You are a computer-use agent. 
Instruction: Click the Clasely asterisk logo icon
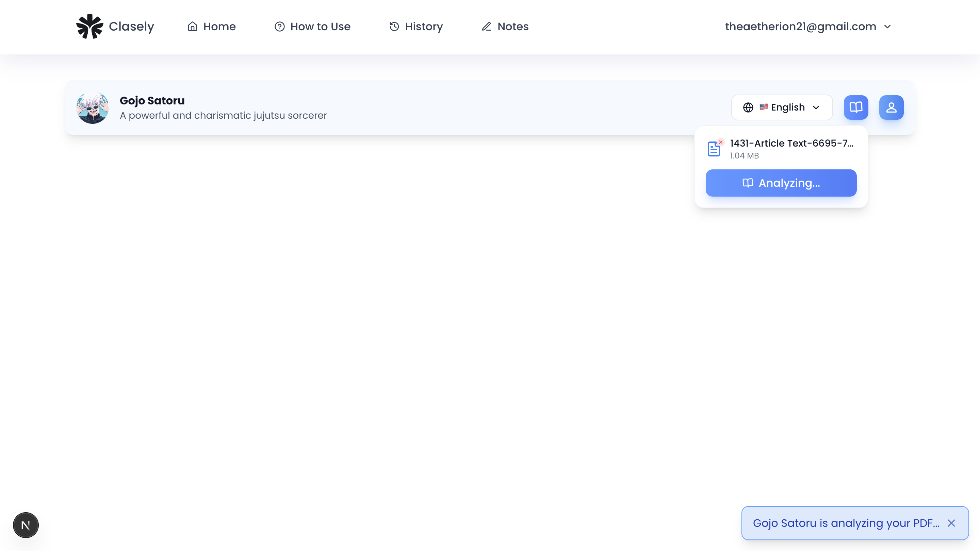(90, 27)
